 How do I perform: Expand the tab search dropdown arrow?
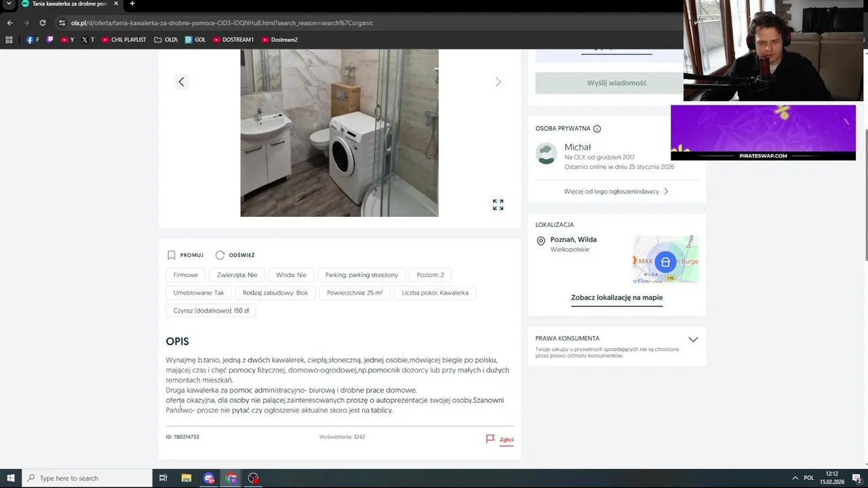(9, 4)
